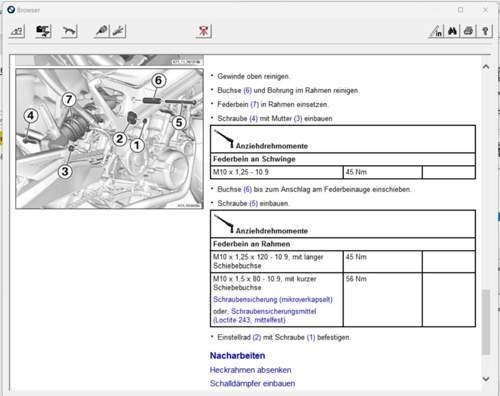This screenshot has height=396, width=500.
Task: Maximize the Browser window
Action: pos(460,10)
